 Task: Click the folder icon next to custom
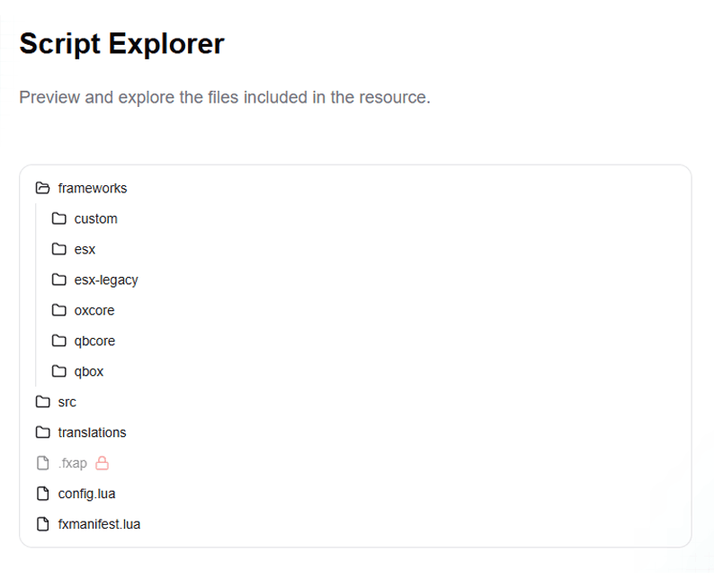(59, 218)
